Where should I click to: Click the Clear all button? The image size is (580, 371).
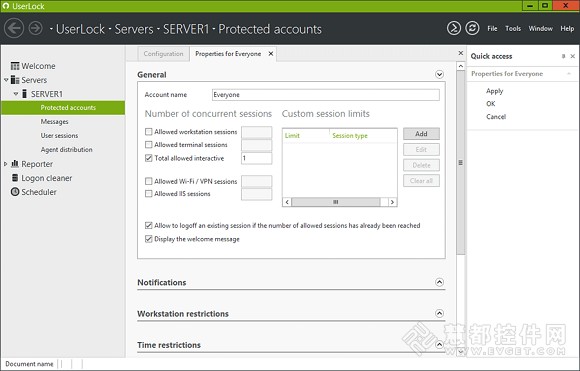tap(421, 181)
